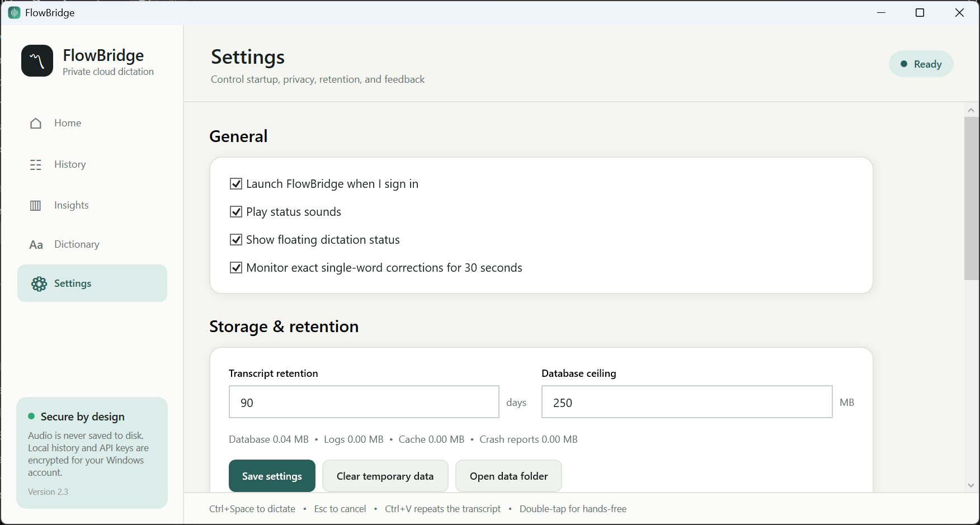The width and height of the screenshot is (980, 525).
Task: Click Ctrl+Space to dictate hint
Action: coord(252,509)
